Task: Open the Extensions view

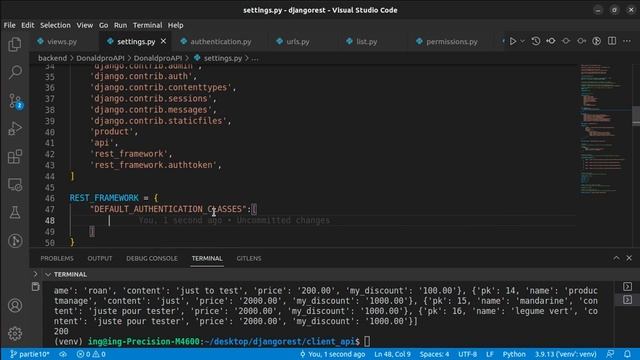Action: coord(15,157)
